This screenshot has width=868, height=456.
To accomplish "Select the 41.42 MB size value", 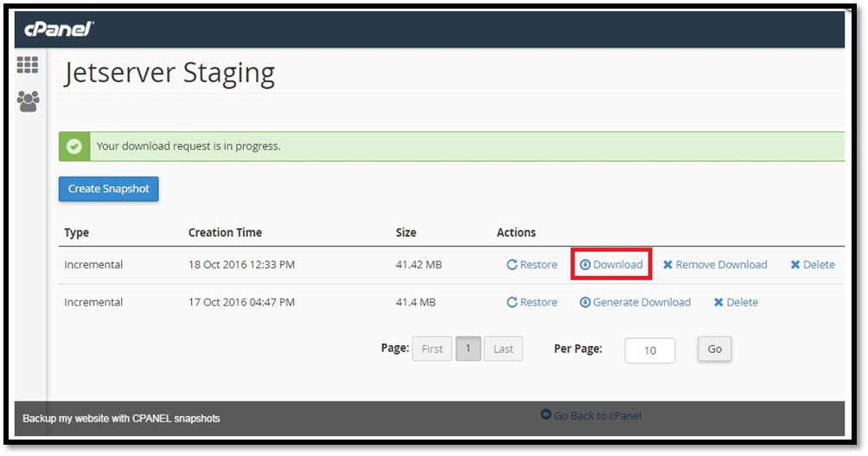I will click(x=418, y=265).
